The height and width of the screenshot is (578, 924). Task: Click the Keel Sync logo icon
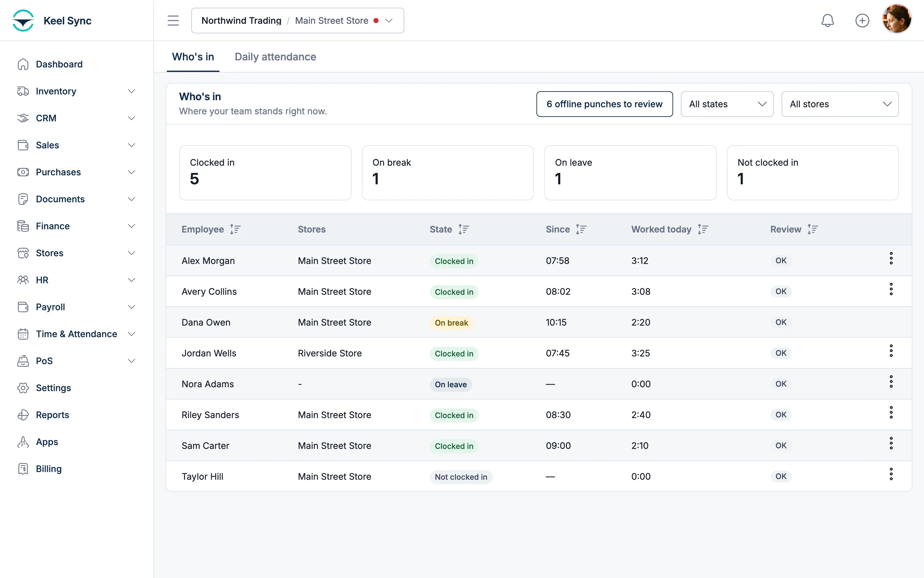tap(23, 21)
